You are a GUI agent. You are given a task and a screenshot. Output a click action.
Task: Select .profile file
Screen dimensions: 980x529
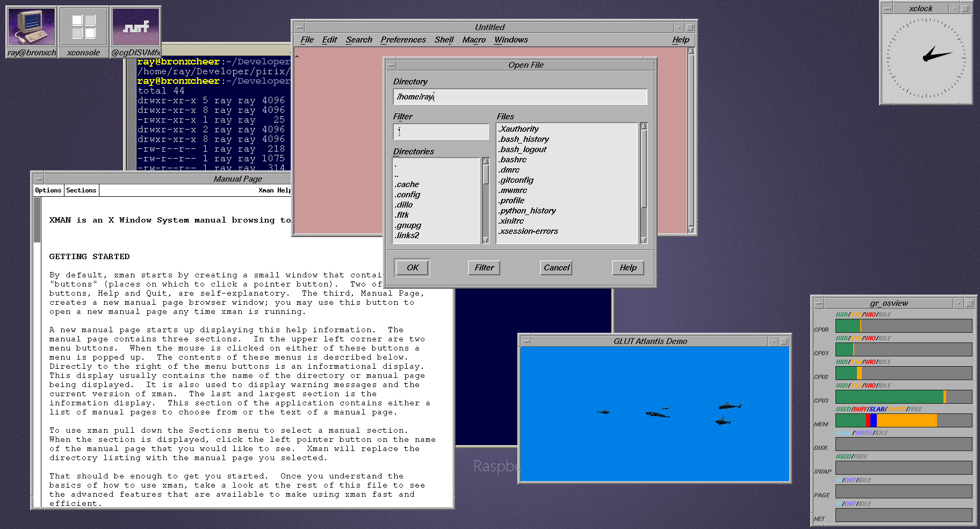(x=567, y=201)
